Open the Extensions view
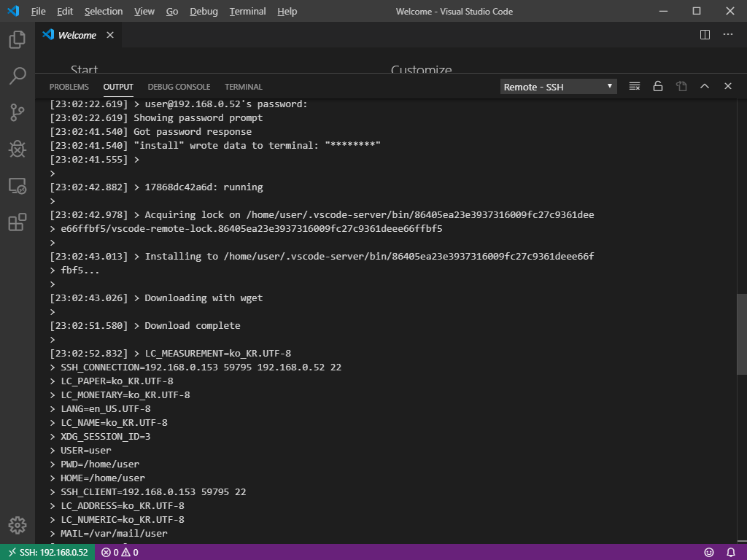Viewport: 747px width, 560px height. click(18, 222)
